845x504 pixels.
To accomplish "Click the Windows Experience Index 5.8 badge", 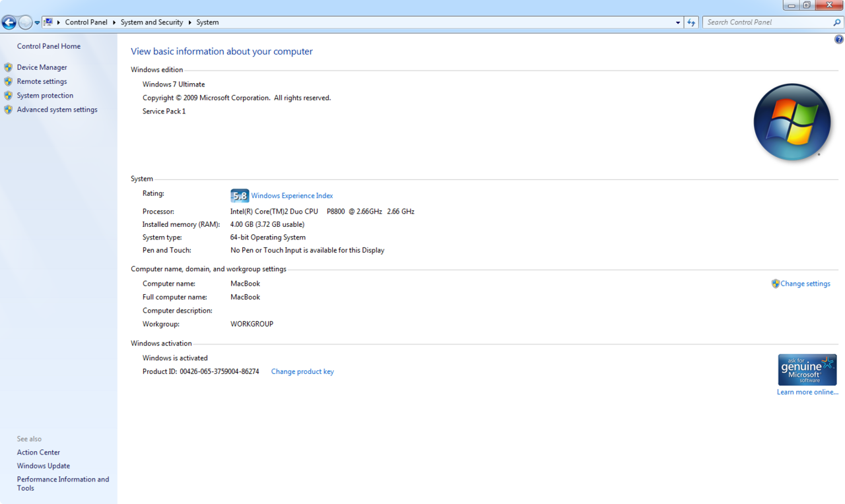I will coord(239,196).
